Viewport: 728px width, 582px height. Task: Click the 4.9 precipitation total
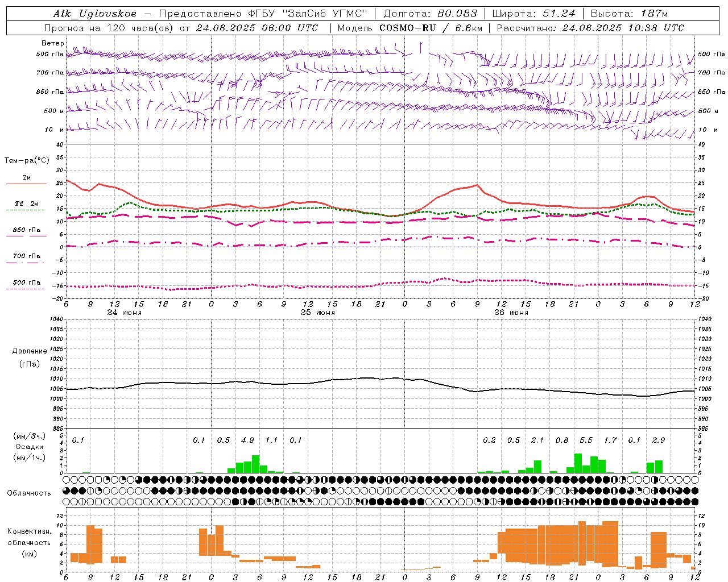[247, 440]
